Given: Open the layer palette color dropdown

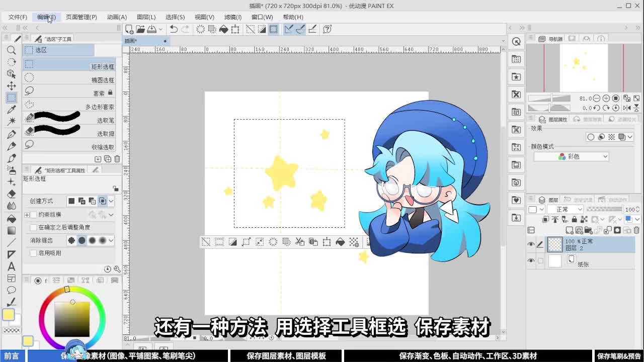Looking at the screenshot, I should point(536,209).
